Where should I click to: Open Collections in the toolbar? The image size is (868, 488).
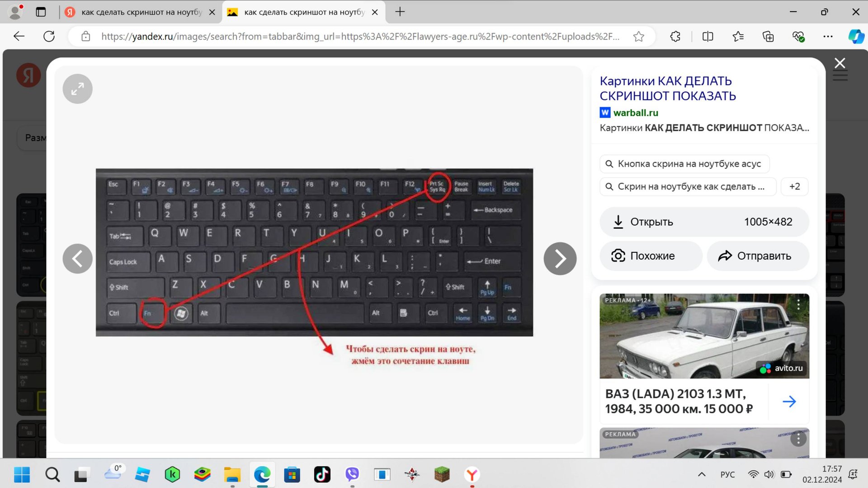(768, 36)
